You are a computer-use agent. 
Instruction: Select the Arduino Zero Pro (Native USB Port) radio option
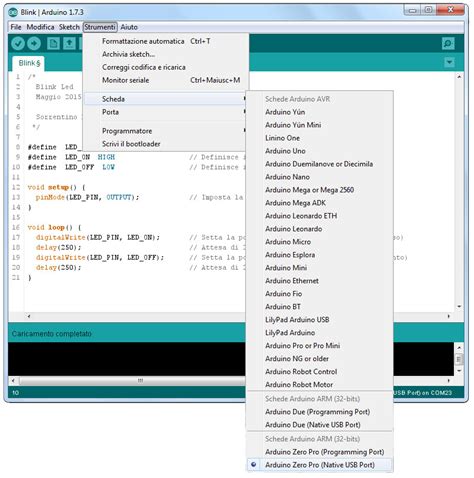click(x=320, y=465)
